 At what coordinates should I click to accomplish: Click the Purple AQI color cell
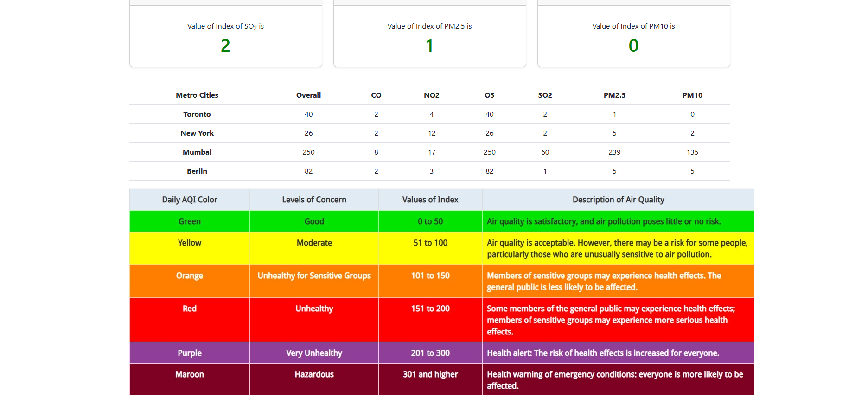(190, 353)
